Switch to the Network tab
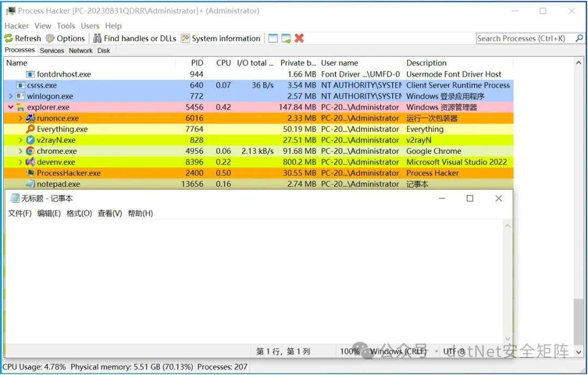This screenshot has width=588, height=375. click(x=81, y=51)
